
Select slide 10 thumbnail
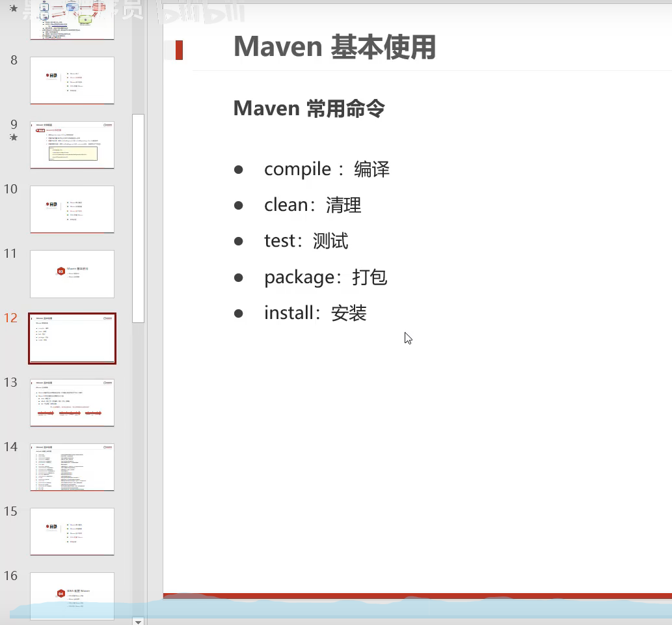(x=72, y=210)
